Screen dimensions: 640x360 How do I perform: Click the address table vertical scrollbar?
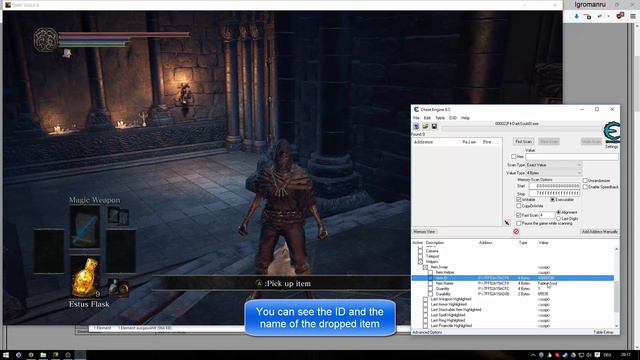[x=616, y=287]
